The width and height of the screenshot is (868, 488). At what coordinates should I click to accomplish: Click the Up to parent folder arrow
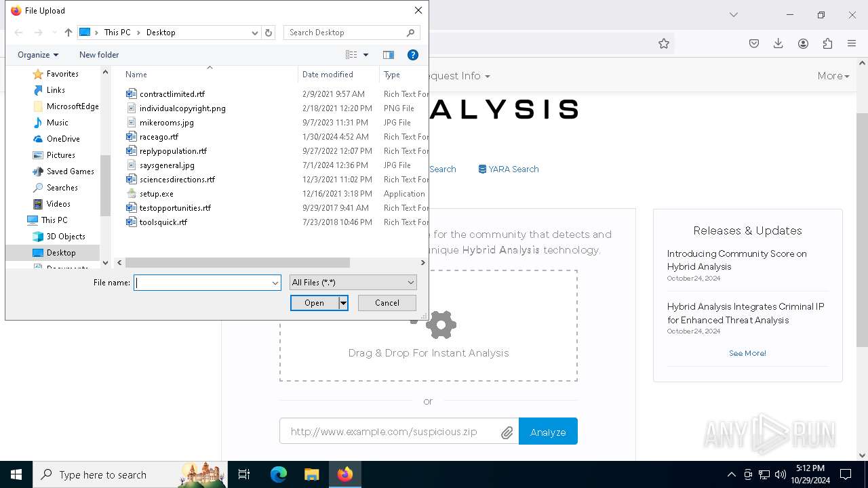click(x=68, y=33)
